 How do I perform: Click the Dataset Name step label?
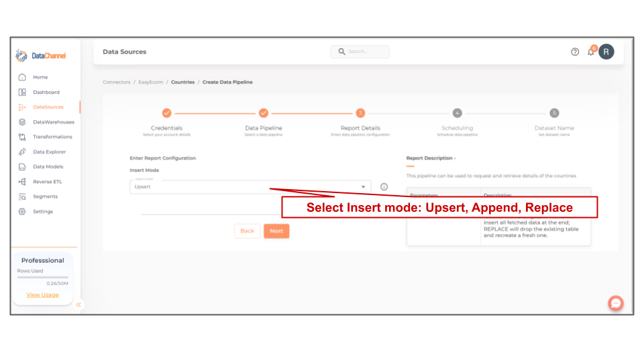pyautogui.click(x=554, y=128)
